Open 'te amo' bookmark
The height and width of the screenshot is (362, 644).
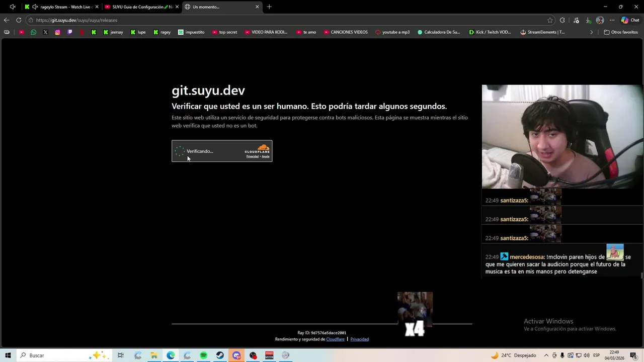click(x=306, y=32)
